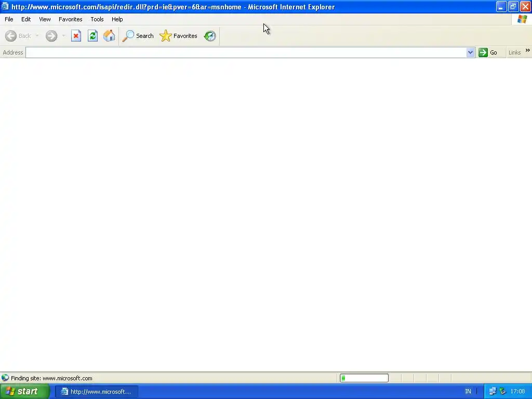Click the Windows flag logo throbber
Viewport: 532px width, 399px height.
[x=522, y=19]
